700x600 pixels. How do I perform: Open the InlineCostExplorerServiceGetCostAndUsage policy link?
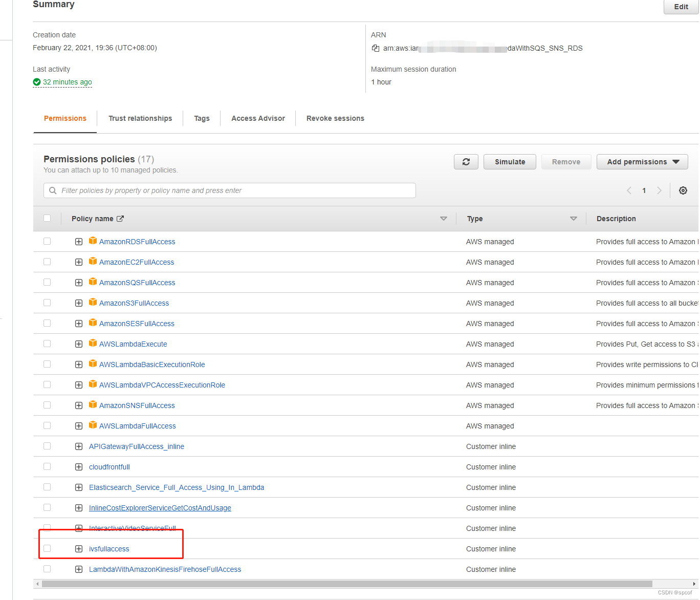tap(160, 508)
